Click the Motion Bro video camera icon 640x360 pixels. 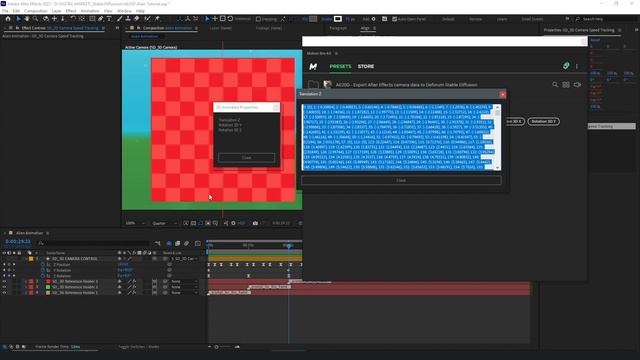coord(577,84)
